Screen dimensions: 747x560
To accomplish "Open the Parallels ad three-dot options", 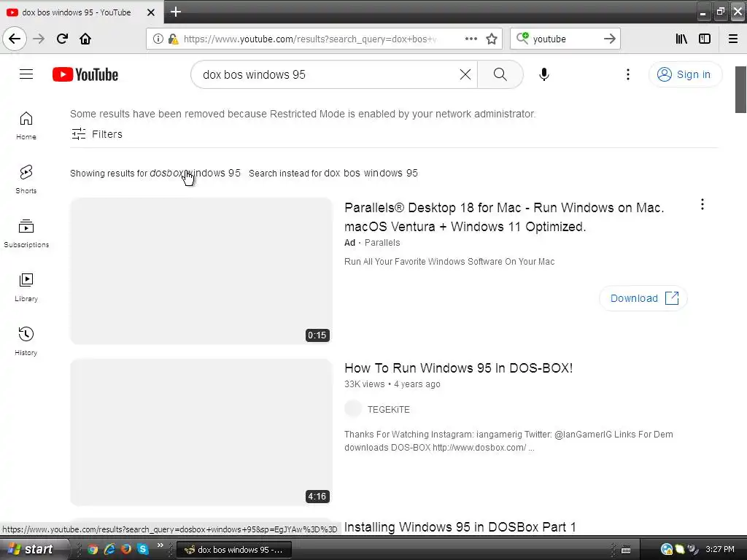I will pyautogui.click(x=703, y=204).
